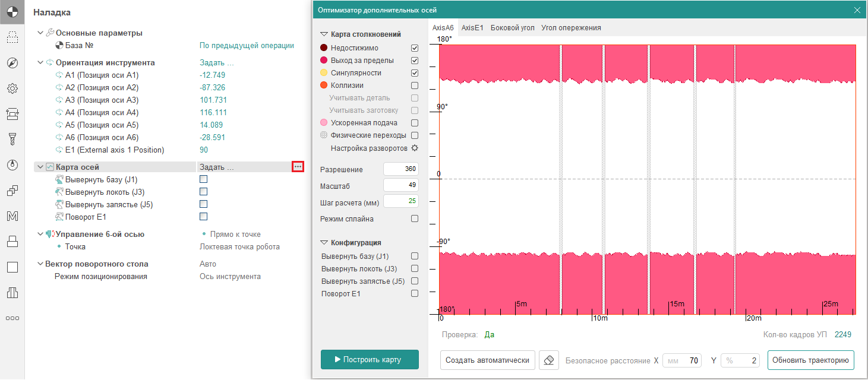Select the milling tool icon in sidebar
Image resolution: width=868 pixels, height=380 pixels.
[x=12, y=139]
